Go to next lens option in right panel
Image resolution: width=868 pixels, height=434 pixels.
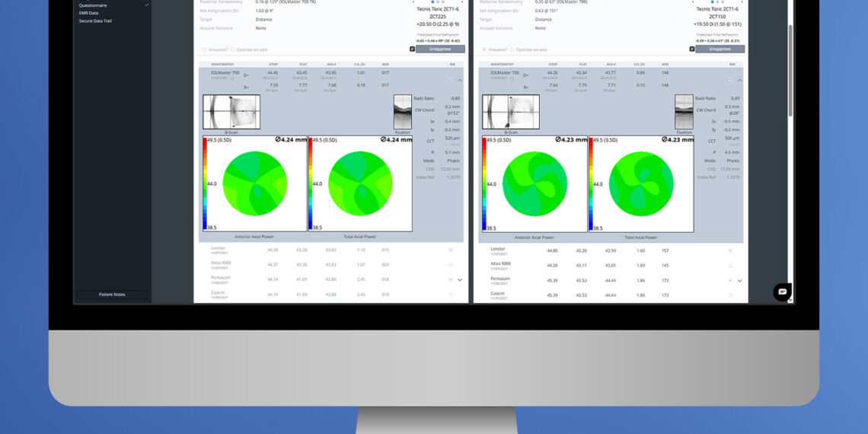tap(742, 2)
